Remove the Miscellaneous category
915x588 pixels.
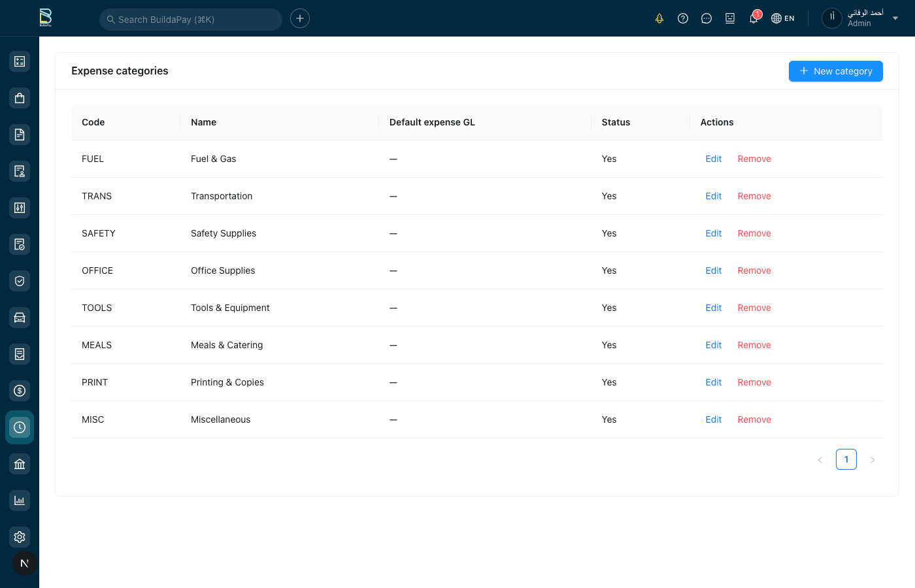pos(754,419)
